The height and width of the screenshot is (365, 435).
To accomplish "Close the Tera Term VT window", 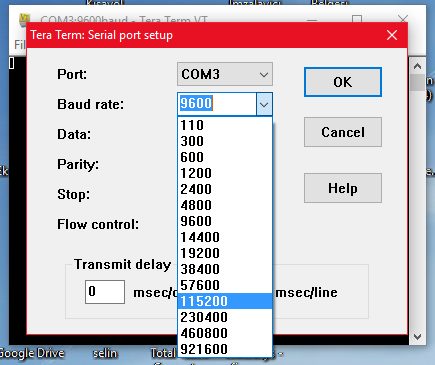I will [x=403, y=19].
